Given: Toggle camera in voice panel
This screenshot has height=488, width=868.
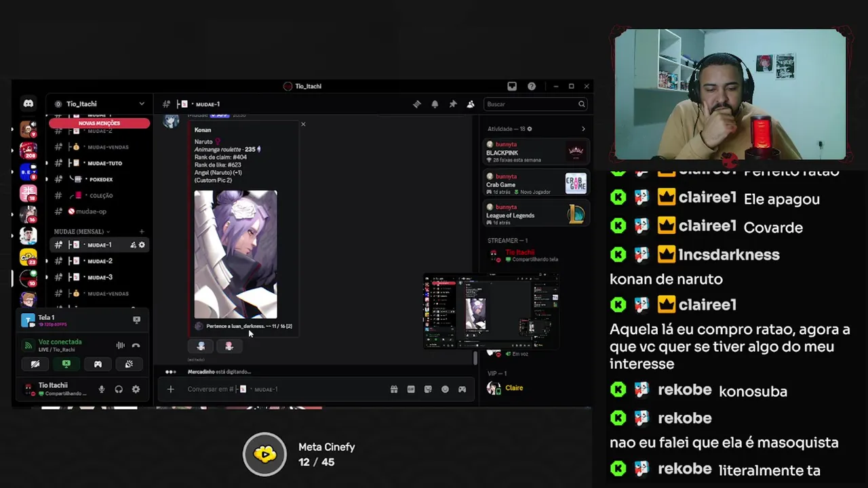Looking at the screenshot, I should click(35, 364).
